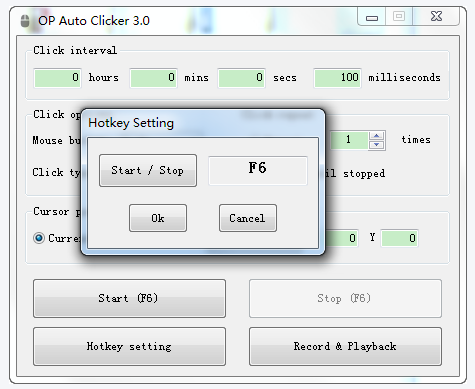Decrease repeat times with the down arrow
Viewport: 475px width, 389px height.
[377, 145]
